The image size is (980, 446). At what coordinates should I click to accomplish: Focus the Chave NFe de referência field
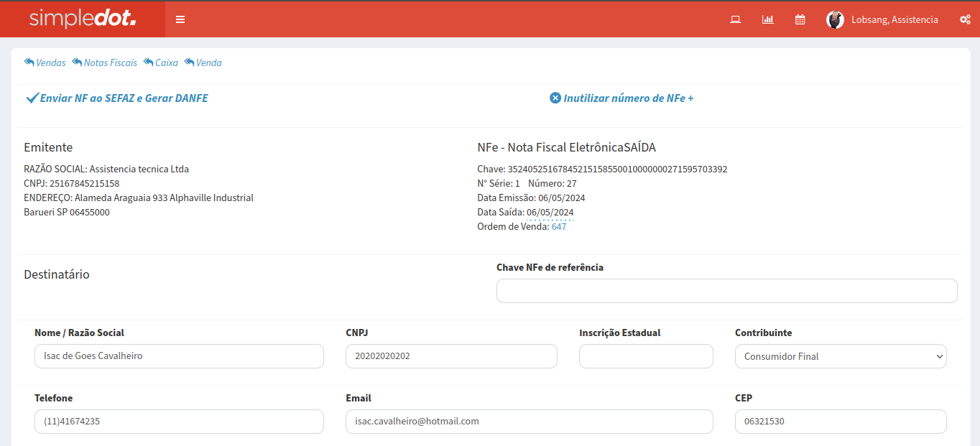[x=726, y=291]
